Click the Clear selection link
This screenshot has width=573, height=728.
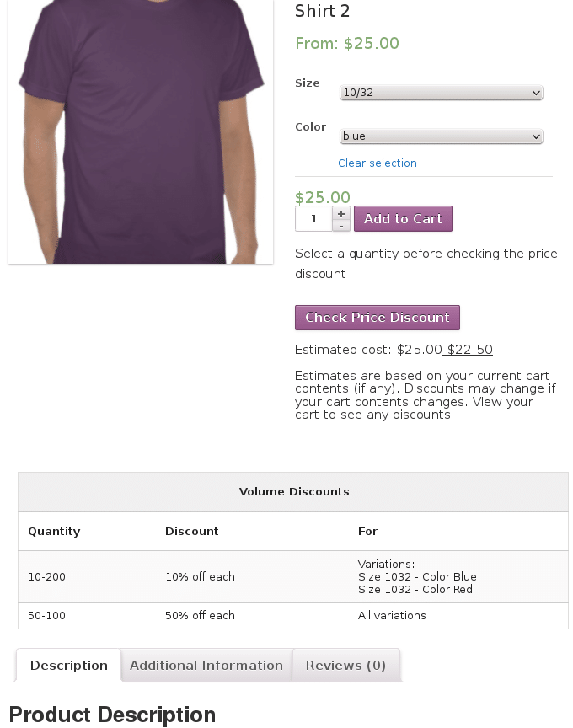pyautogui.click(x=377, y=163)
